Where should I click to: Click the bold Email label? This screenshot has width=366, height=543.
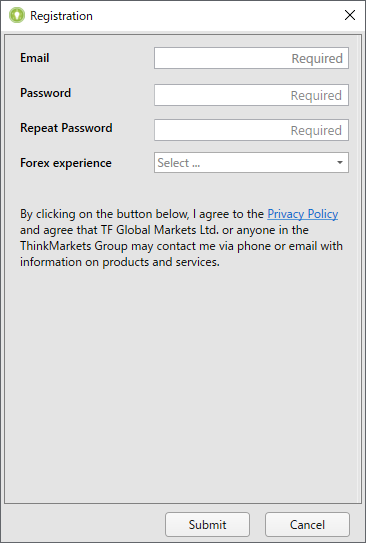click(35, 58)
